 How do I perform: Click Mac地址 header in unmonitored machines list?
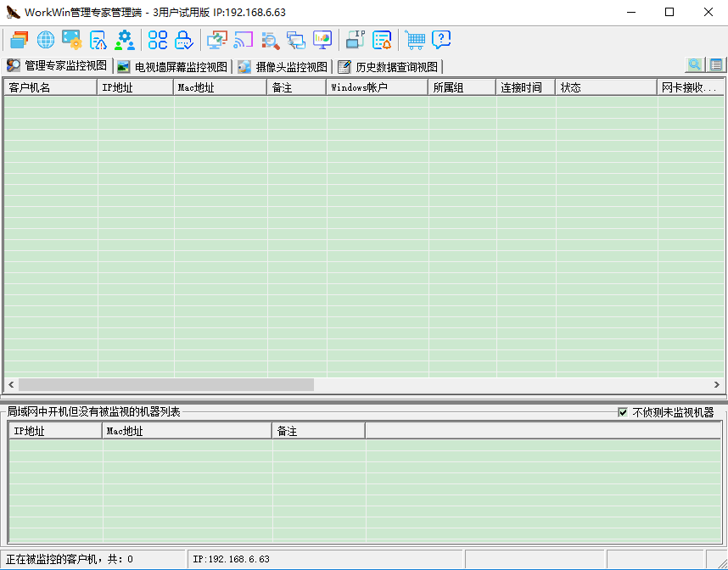pos(187,431)
